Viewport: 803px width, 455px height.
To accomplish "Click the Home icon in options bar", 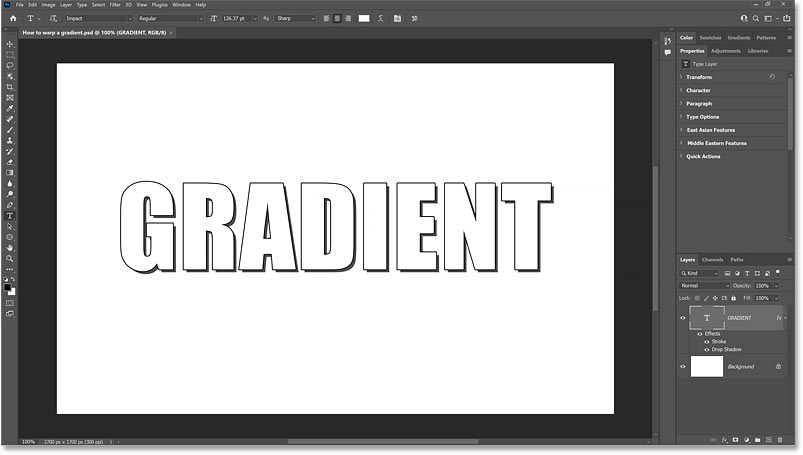I will 13,18.
